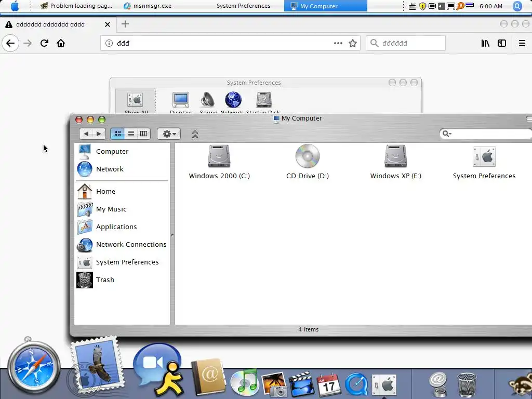Viewport: 532px width, 399px height.
Task: Select System Preferences icon in file pane
Action: click(484, 162)
